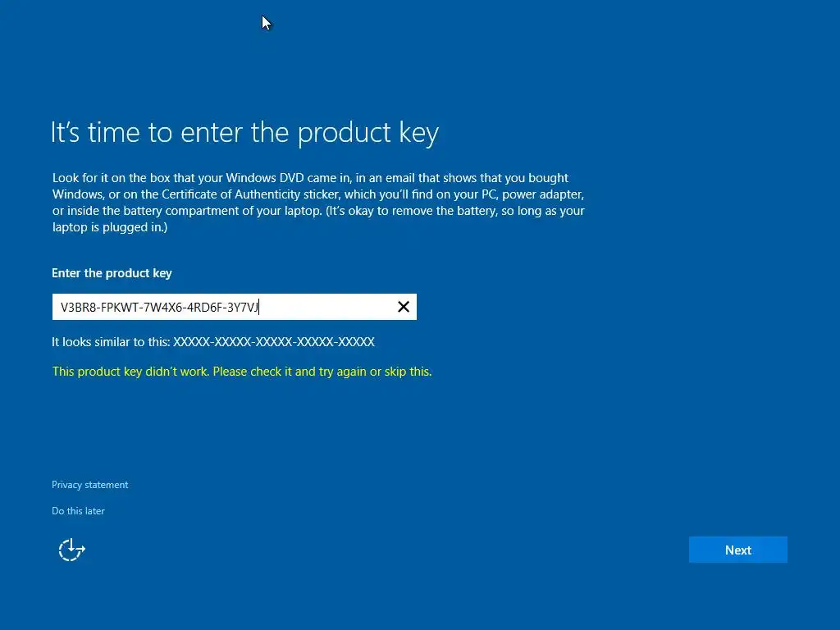Open the Privacy statement link
Image resolution: width=840 pixels, height=630 pixels.
[x=89, y=484]
